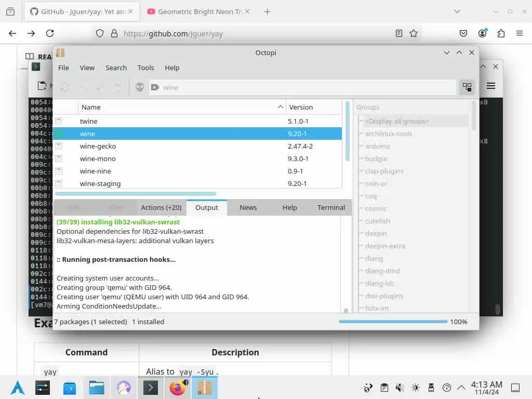Click the 100% progress bar in status bar
This screenshot has width=532, height=399.
point(393,322)
